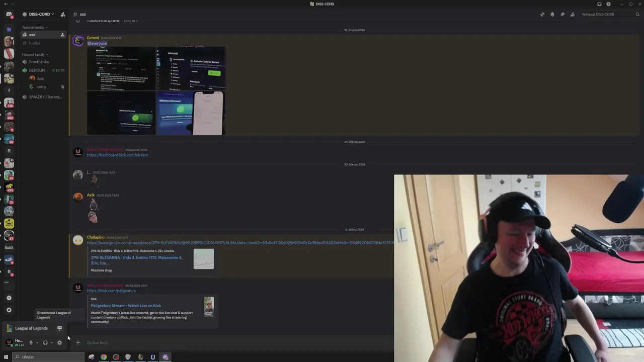
Task: Toggle microphone mute in user panel
Action: (x=31, y=342)
